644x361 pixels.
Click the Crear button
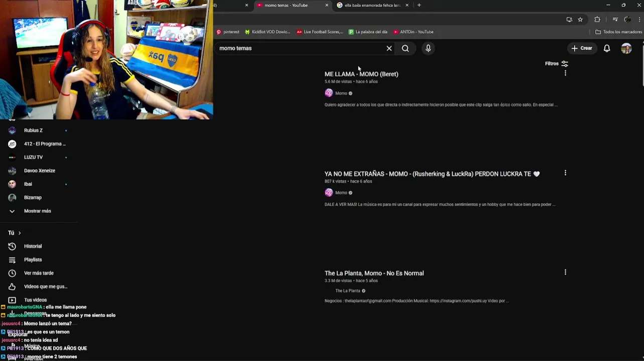tap(582, 48)
